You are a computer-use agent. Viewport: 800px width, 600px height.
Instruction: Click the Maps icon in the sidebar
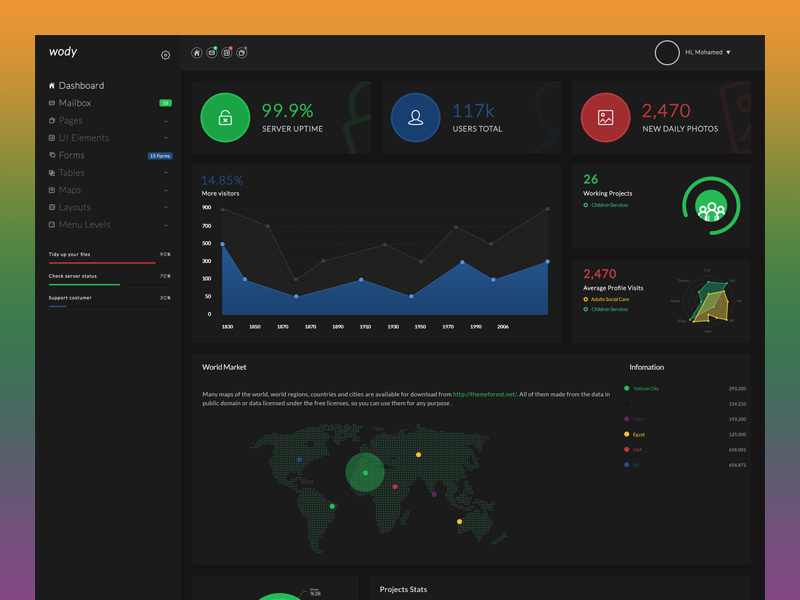pos(52,190)
